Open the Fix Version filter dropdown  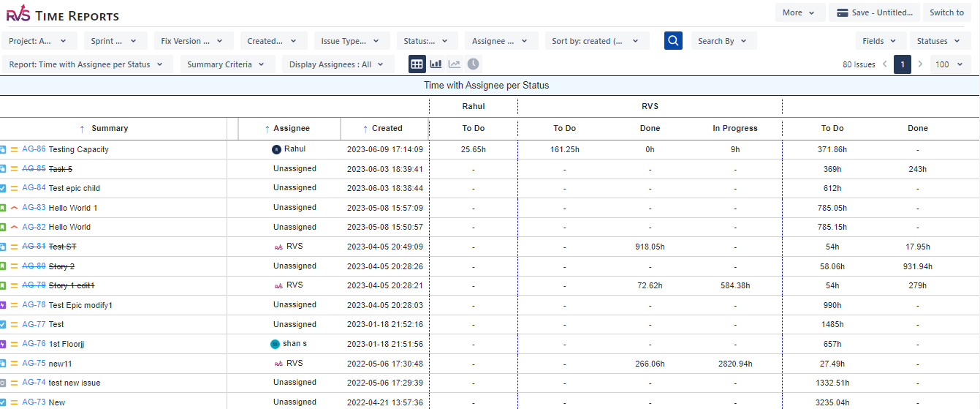[194, 41]
